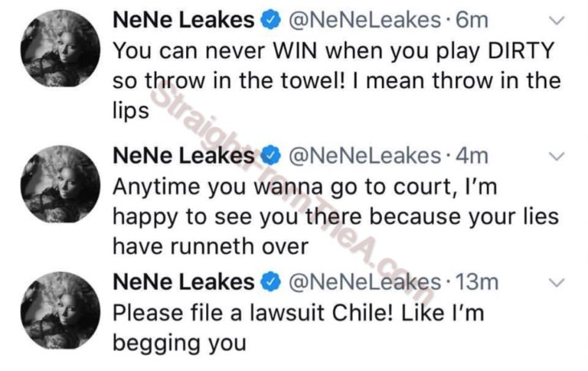The height and width of the screenshot is (371, 588).
Task: Click the NeNe Leakes name on the 4m tweet
Action: [x=182, y=156]
